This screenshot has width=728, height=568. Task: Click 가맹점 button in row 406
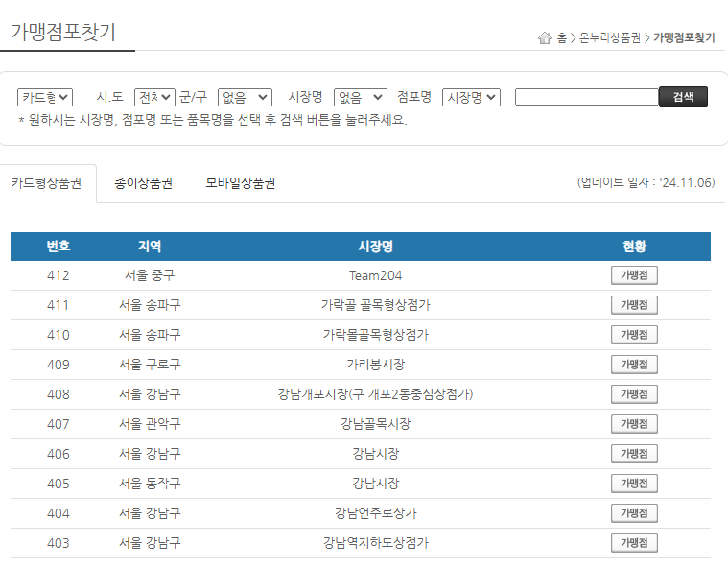pyautogui.click(x=634, y=454)
